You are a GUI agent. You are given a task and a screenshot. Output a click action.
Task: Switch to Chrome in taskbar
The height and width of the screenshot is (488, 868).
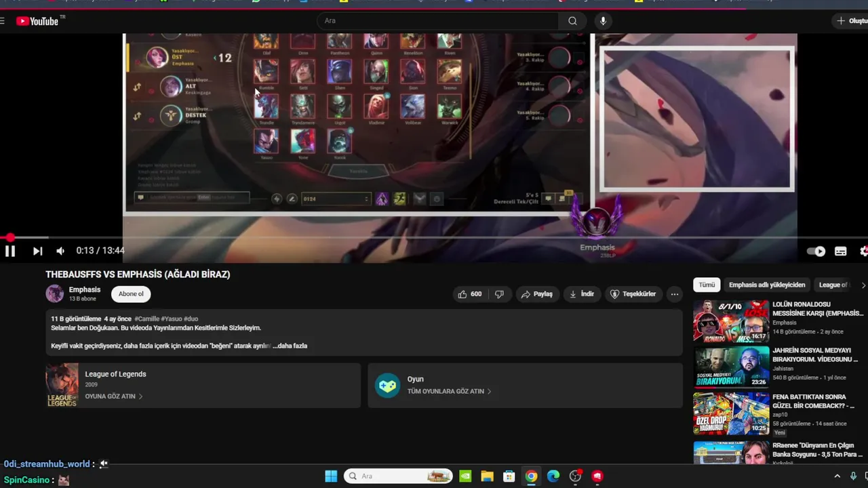click(531, 476)
